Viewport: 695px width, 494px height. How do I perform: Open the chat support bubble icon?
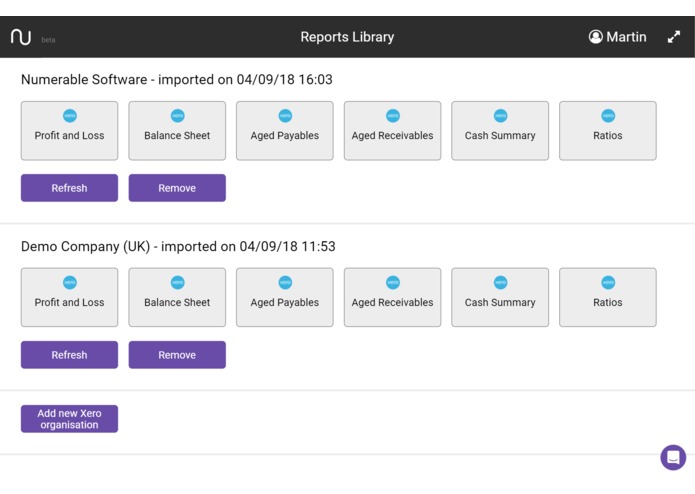click(673, 457)
